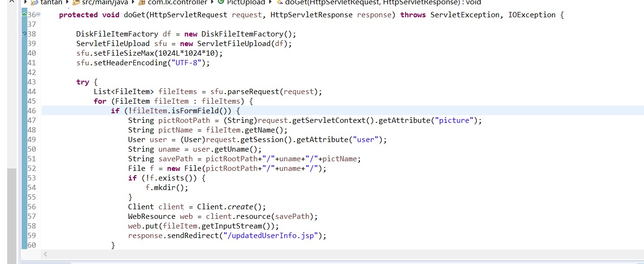Expand the breadcrumb arrow before src/main/java

click(x=67, y=2)
